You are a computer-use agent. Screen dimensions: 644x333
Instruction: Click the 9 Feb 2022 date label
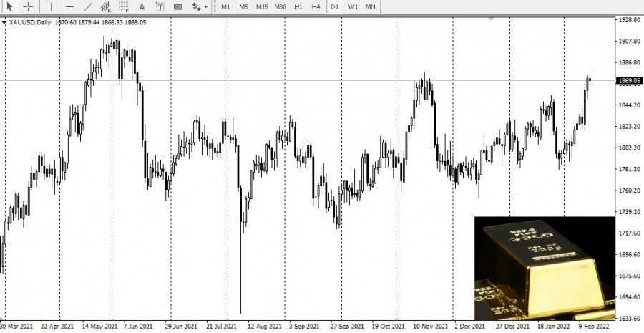595,327
